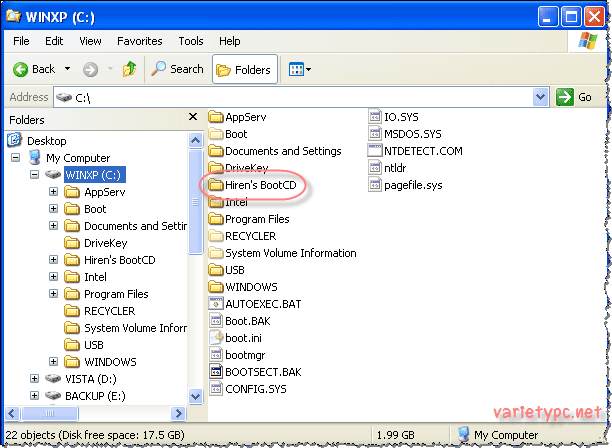Image resolution: width=612 pixels, height=448 pixels.
Task: Go back with the Back button
Action: click(x=34, y=69)
